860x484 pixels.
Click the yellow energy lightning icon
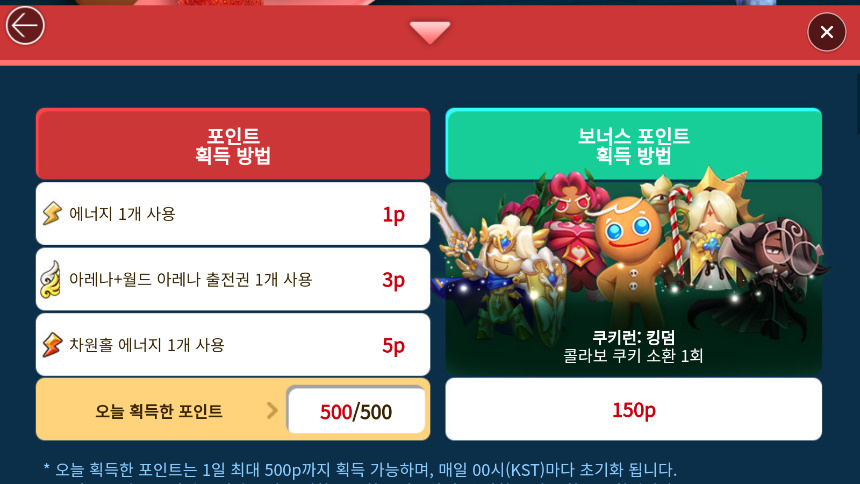click(x=53, y=213)
